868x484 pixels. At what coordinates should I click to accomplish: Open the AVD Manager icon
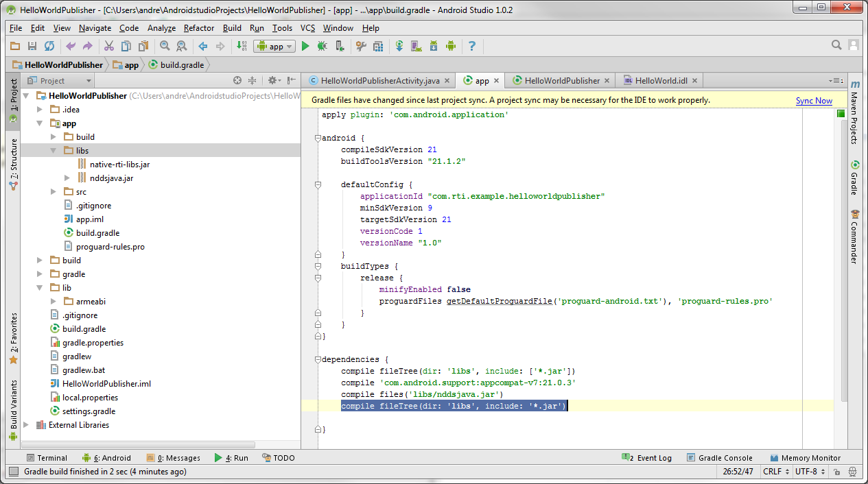pos(416,46)
